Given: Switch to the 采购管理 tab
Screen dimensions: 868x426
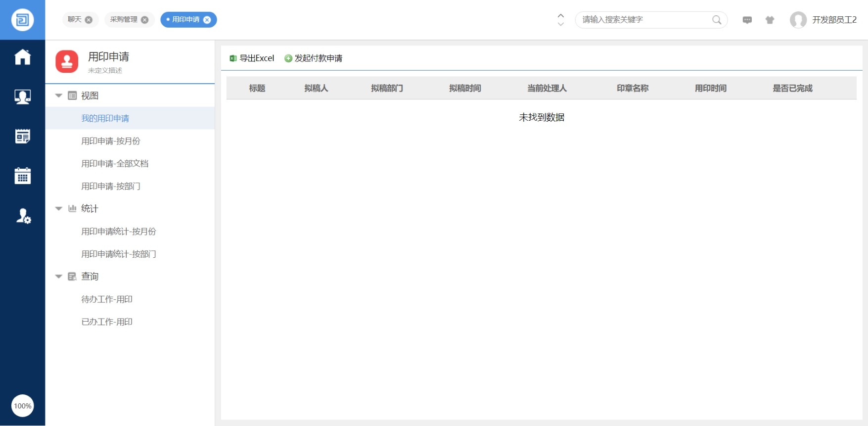Looking at the screenshot, I should pyautogui.click(x=124, y=19).
